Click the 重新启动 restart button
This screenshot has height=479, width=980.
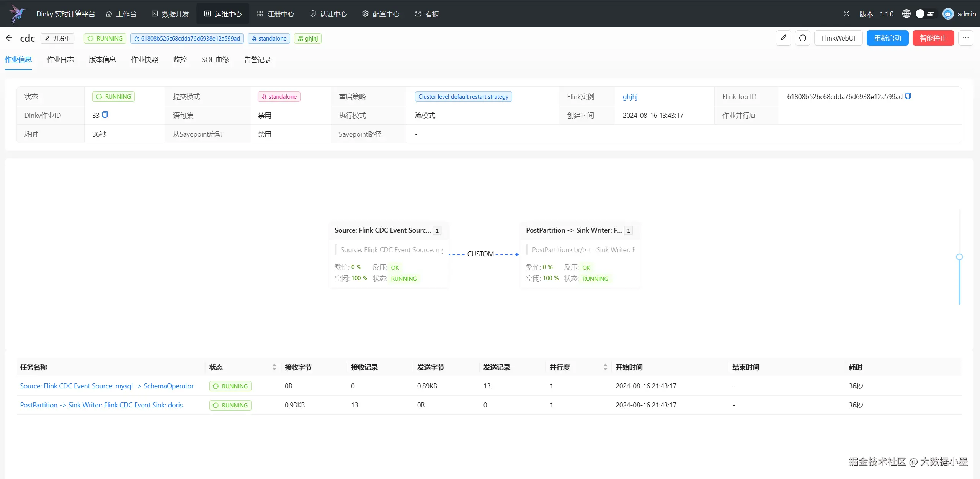point(887,38)
